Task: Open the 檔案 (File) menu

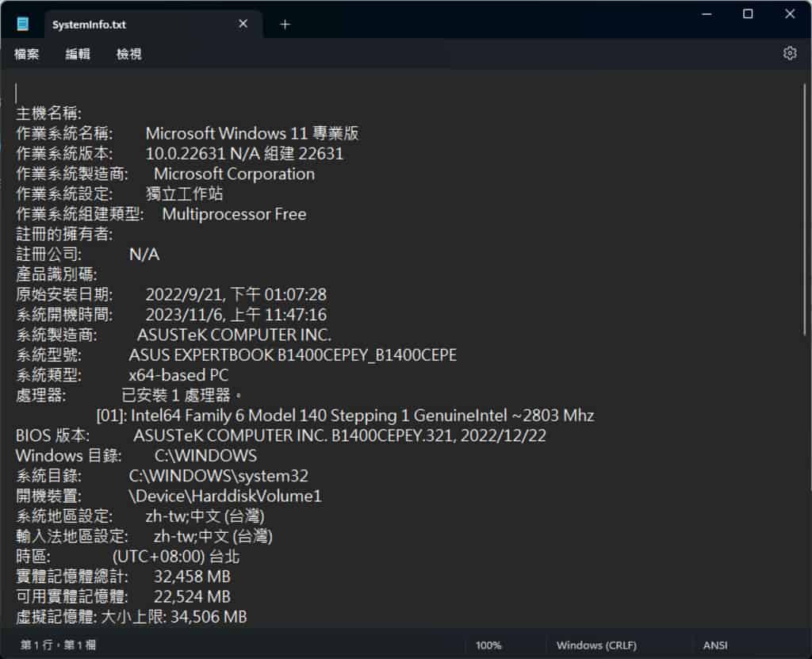Action: pos(26,54)
